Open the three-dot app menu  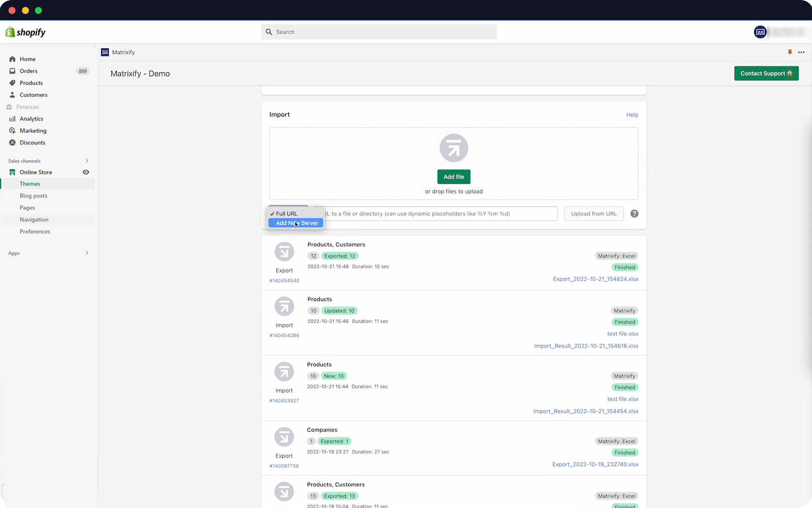[801, 52]
